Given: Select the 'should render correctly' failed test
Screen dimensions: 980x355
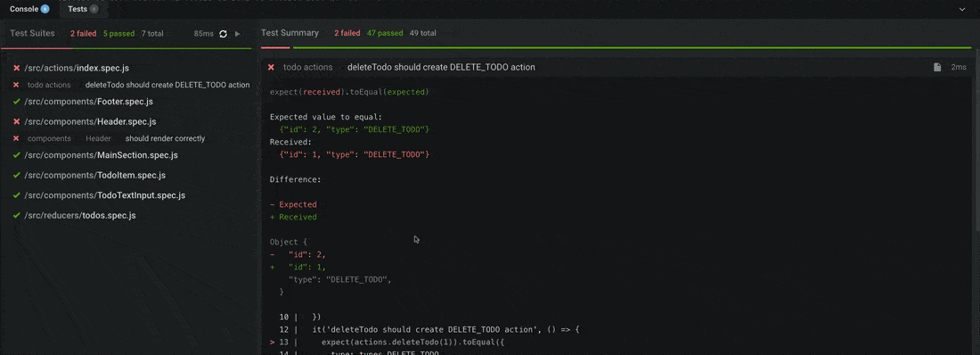Looking at the screenshot, I should click(x=165, y=139).
